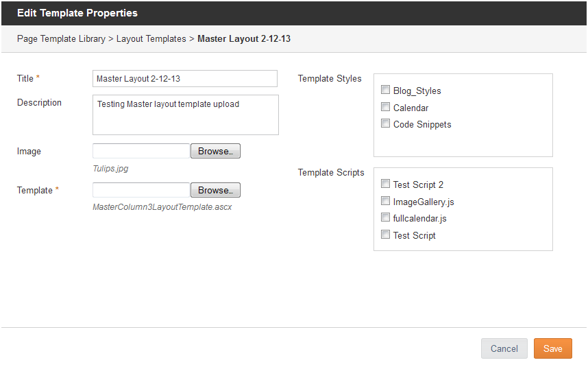This screenshot has height=369, width=588.
Task: Check the Blog_Styles checkbox
Action: [385, 90]
